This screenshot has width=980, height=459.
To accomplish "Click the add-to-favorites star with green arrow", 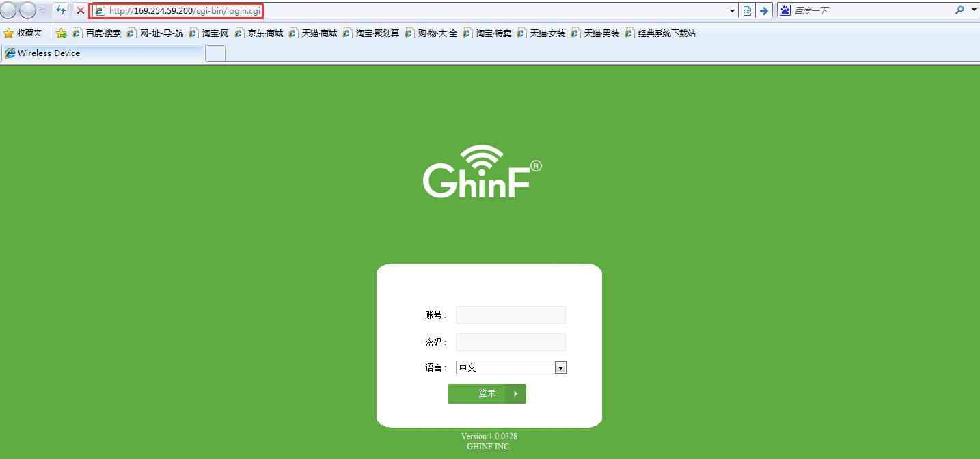I will 62,33.
